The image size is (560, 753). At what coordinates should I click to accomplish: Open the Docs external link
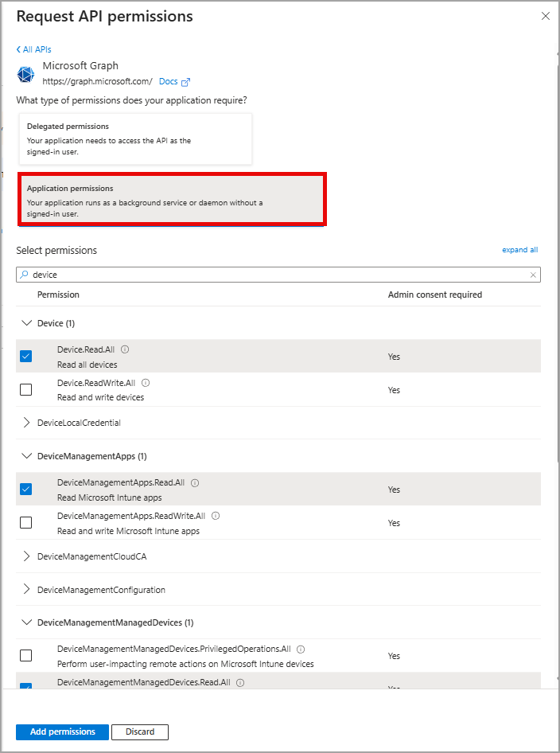[175, 81]
